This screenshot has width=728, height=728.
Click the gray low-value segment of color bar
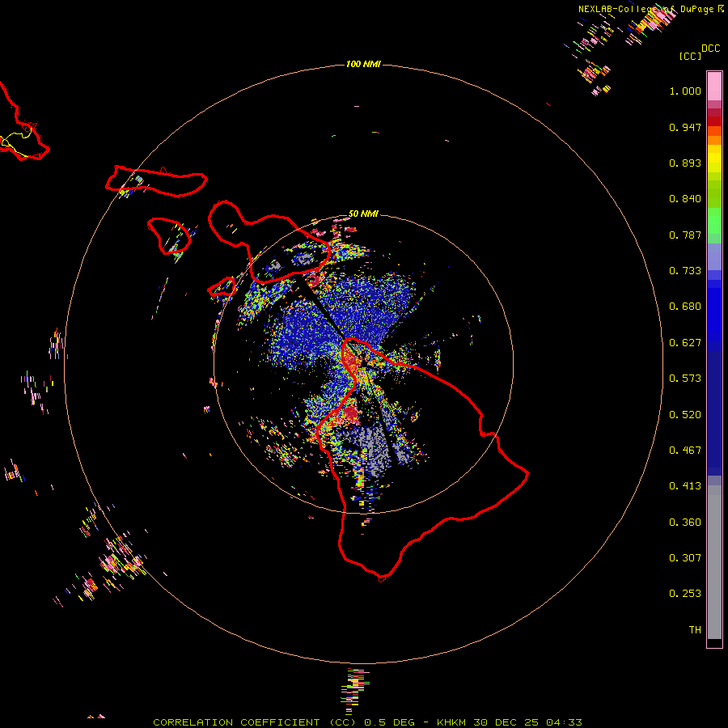click(x=714, y=562)
